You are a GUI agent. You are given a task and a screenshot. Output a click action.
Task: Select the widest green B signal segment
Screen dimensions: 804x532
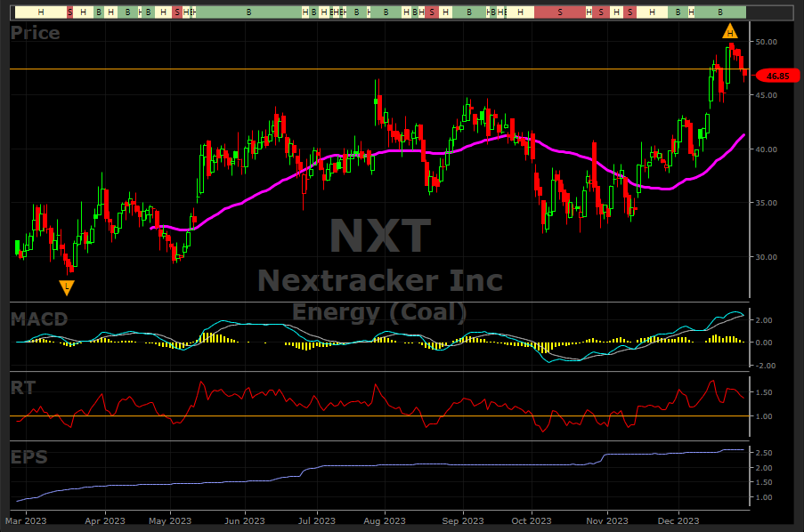[x=248, y=12]
